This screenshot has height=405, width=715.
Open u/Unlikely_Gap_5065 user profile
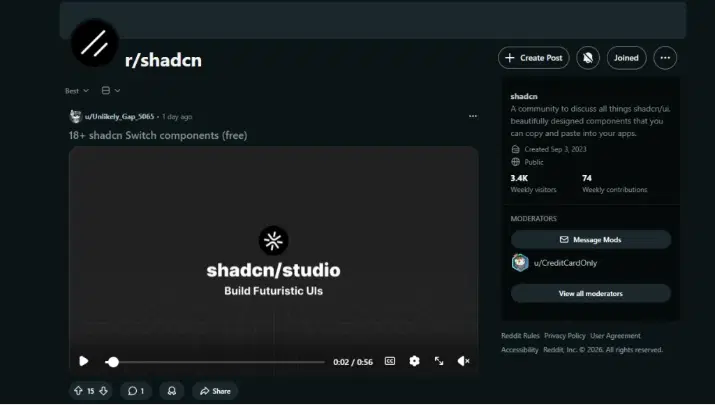coord(119,117)
